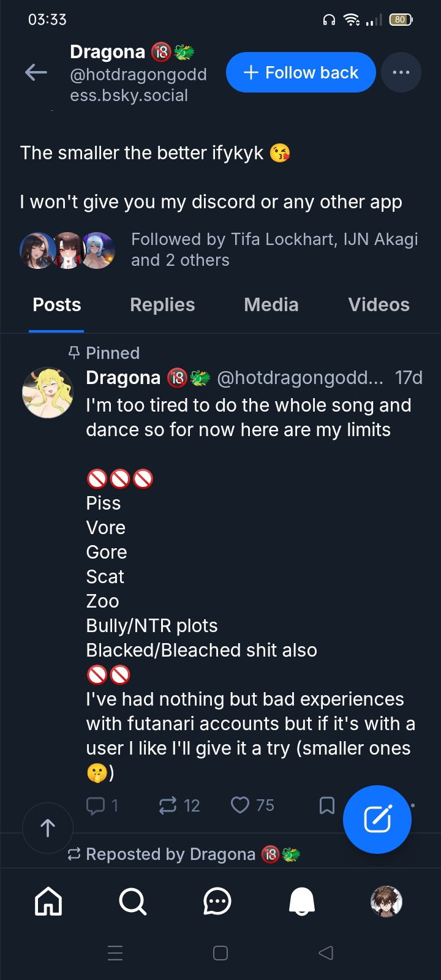Image resolution: width=441 pixels, height=980 pixels.
Task: Open my profile avatar in bottom navigation
Action: tap(386, 902)
